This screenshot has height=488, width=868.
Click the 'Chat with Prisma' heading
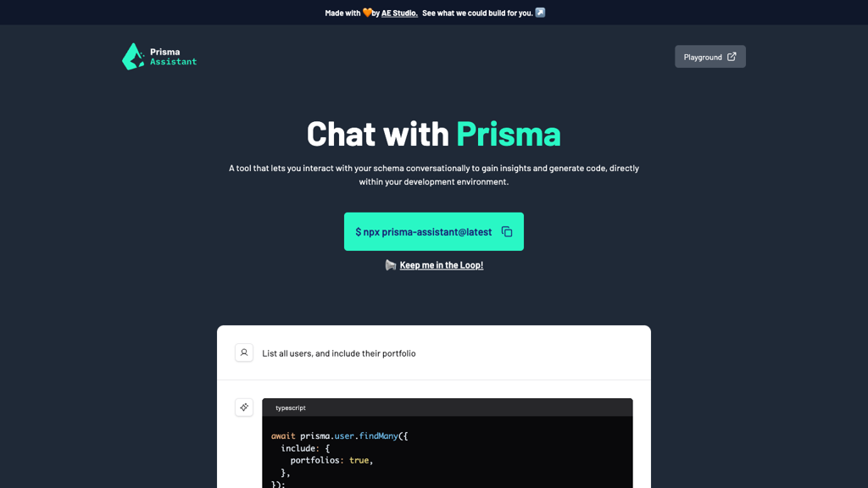(433, 134)
